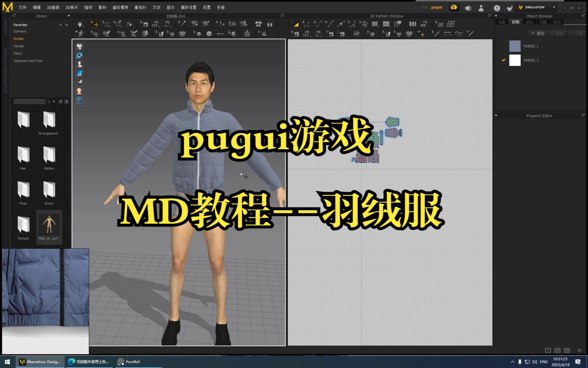
Task: Open the user account profile icon
Action: (481, 8)
